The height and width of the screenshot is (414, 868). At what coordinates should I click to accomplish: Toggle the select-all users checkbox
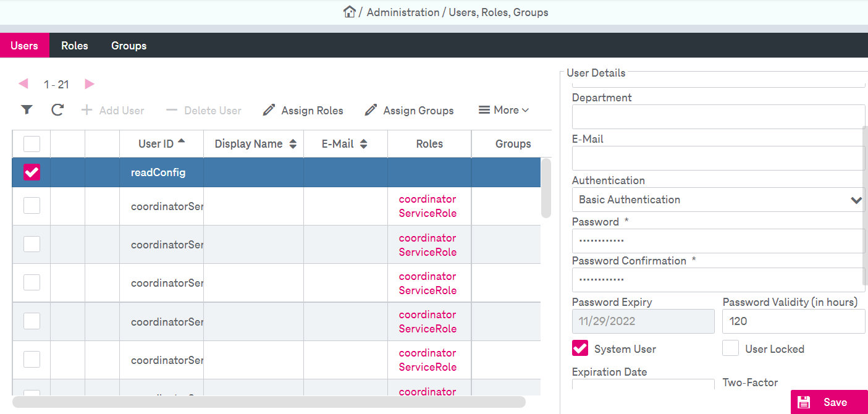(32, 144)
